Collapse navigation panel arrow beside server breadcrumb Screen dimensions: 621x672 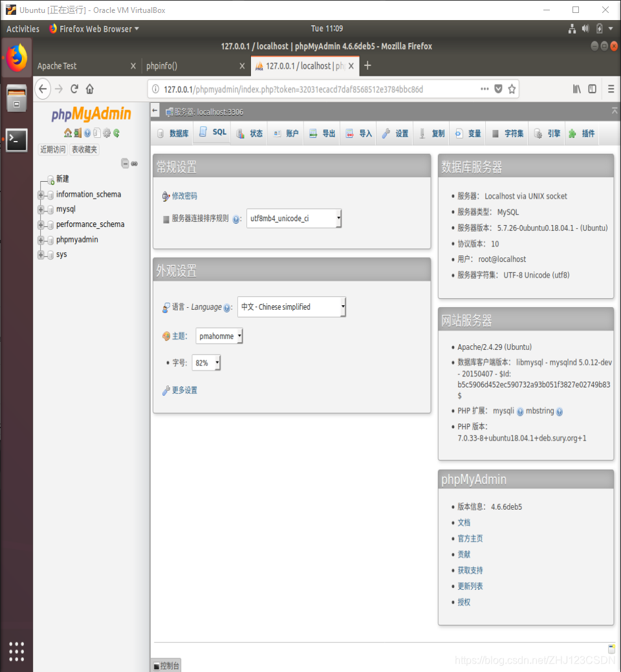pyautogui.click(x=155, y=111)
